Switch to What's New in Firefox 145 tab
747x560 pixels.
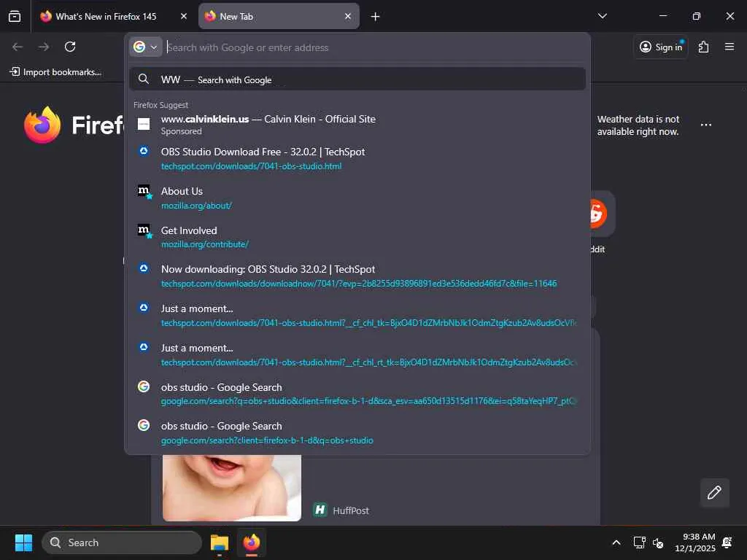click(106, 17)
